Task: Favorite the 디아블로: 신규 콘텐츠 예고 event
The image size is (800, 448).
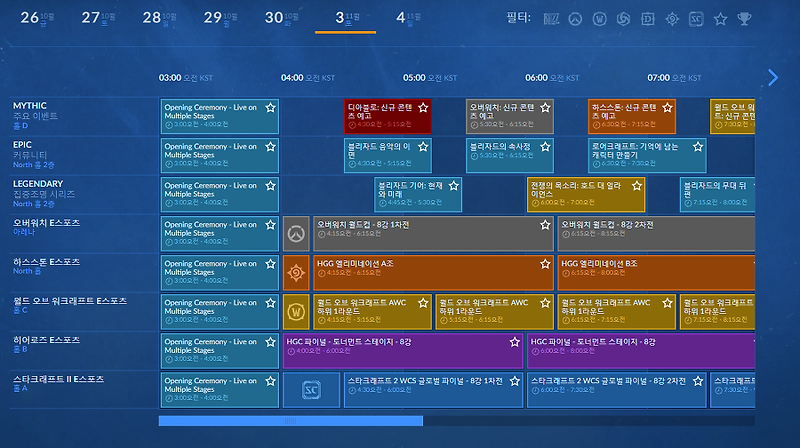Action: click(x=423, y=108)
